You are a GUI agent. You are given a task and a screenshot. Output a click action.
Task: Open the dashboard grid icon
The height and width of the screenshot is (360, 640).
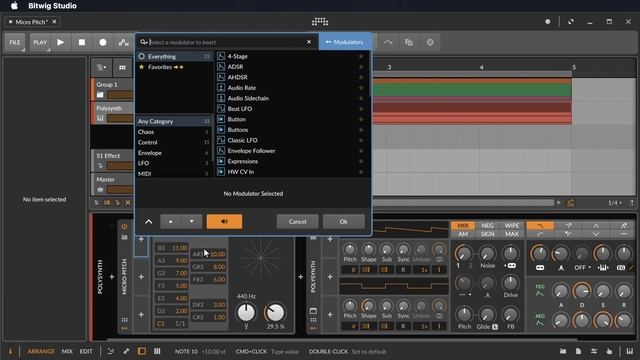pos(320,22)
